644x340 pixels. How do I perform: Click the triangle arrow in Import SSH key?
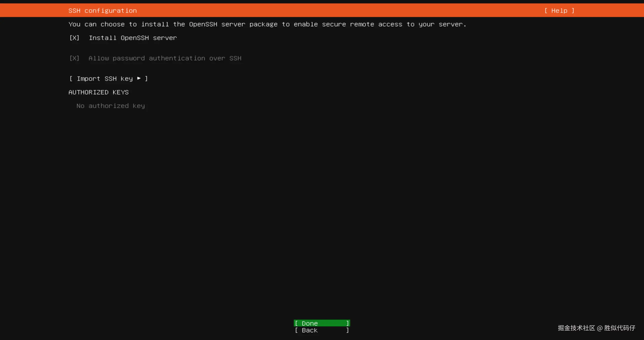tap(139, 78)
